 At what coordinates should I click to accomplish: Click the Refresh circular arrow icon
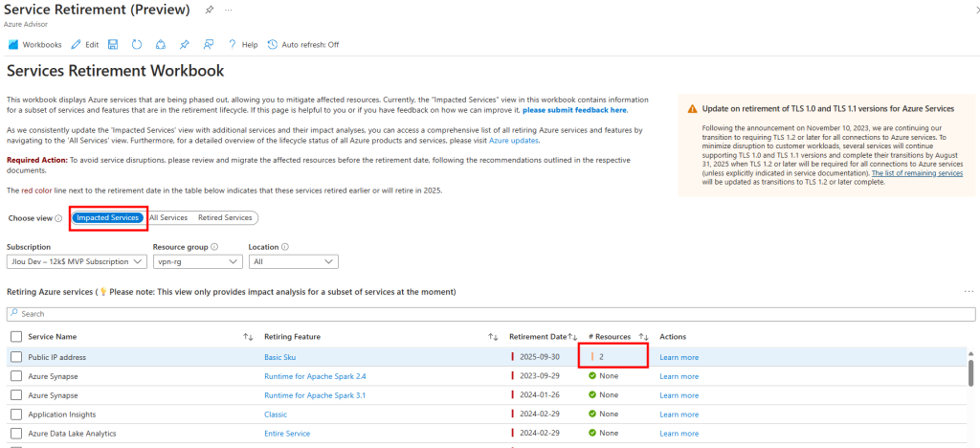click(x=137, y=45)
